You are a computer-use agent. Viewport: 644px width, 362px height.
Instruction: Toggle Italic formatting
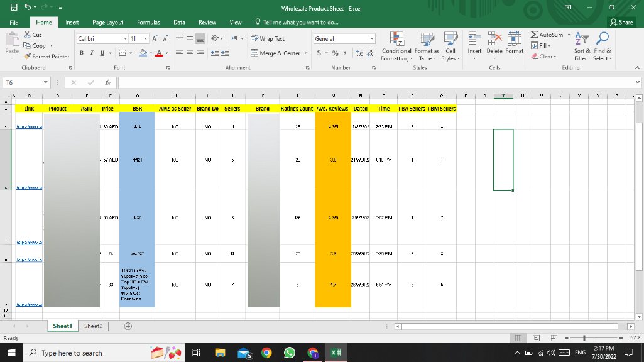pos(92,53)
